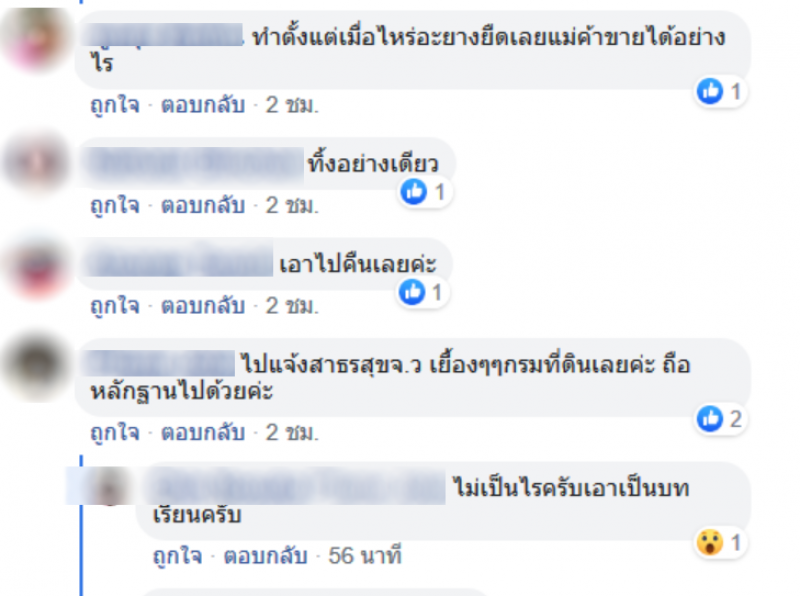This screenshot has width=800, height=596.
Task: Open first commenter's profile picture
Action: [x=36, y=40]
